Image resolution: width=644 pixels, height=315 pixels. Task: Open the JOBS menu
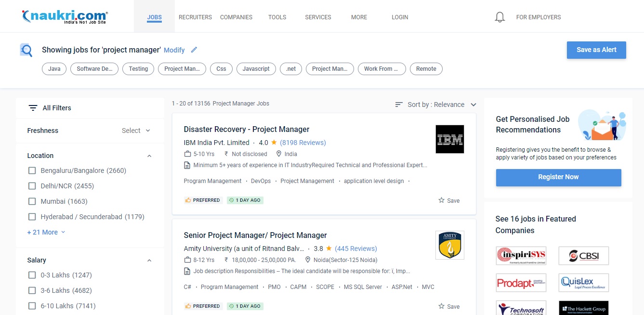(x=154, y=17)
